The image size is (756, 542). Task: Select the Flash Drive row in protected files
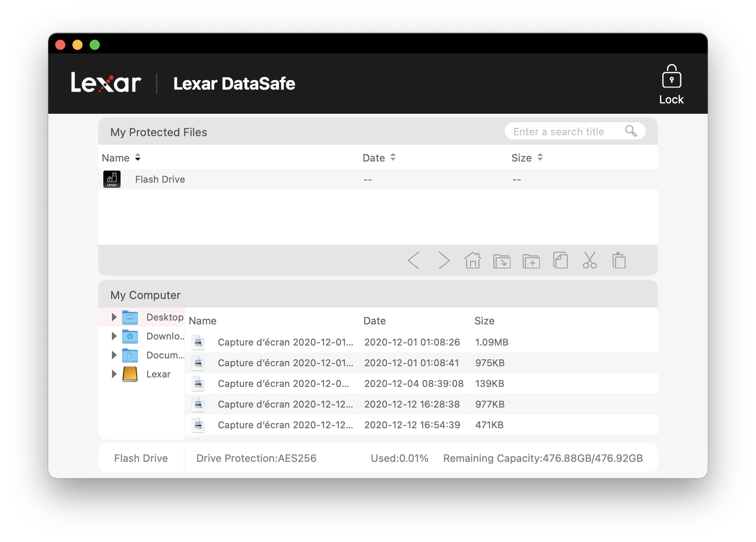[x=160, y=179]
